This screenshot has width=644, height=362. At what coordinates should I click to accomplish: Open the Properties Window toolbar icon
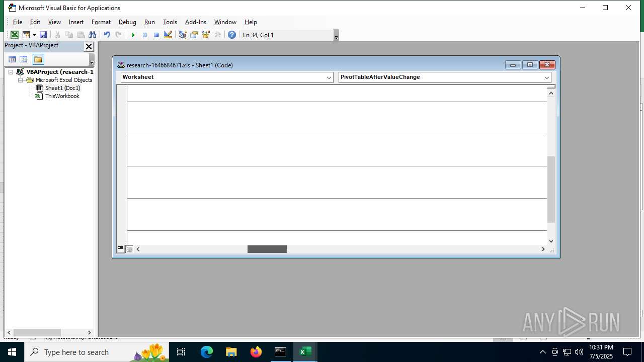(x=194, y=35)
